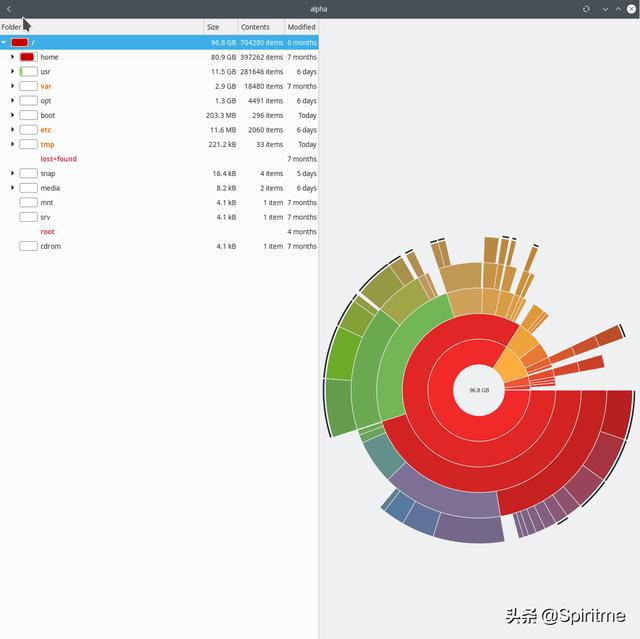Click the 96.8 GB center of the ring chart
The height and width of the screenshot is (639, 640).
(x=479, y=390)
